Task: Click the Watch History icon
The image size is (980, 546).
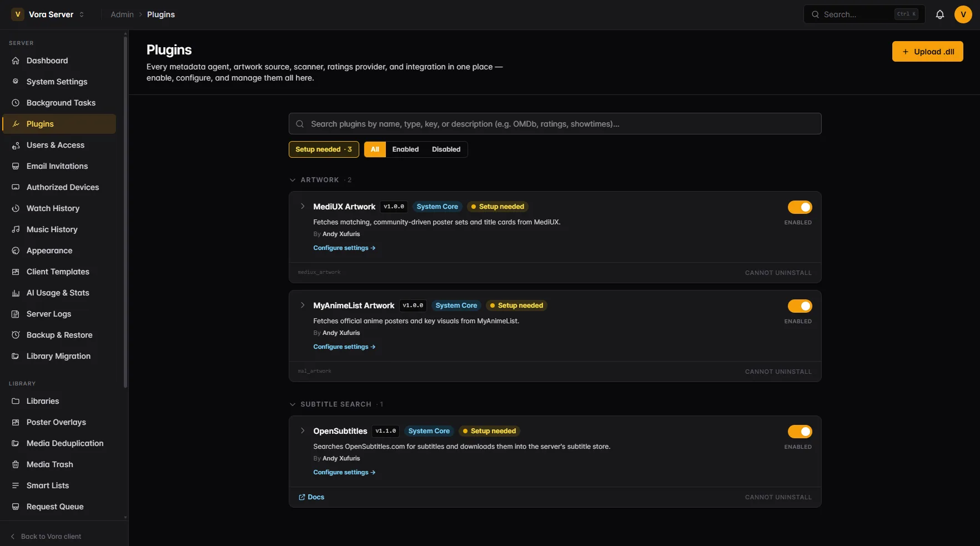Action: [16, 208]
